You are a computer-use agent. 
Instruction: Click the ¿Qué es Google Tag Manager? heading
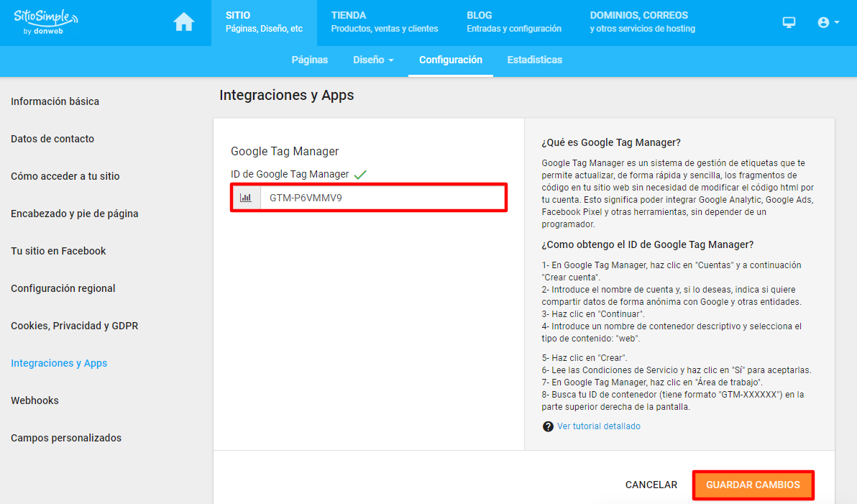tap(611, 142)
